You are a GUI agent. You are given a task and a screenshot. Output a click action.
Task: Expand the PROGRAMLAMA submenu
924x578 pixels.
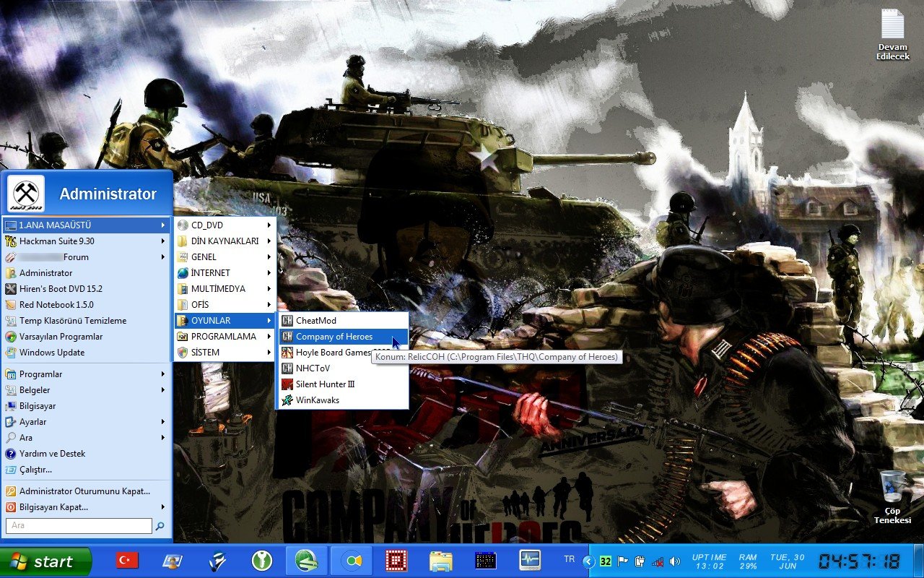pyautogui.click(x=225, y=337)
